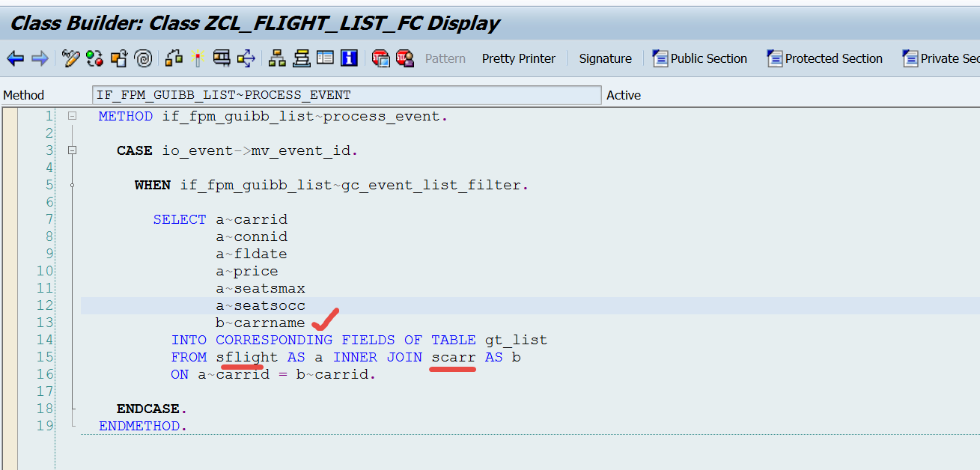
Task: Click the 'sflight' table name in code
Action: (247, 357)
